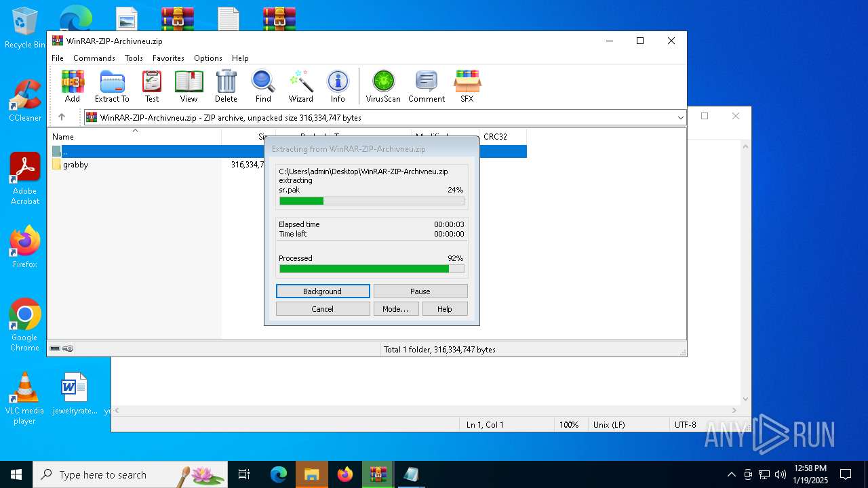Screen dimensions: 868x488
Task: Click the sr.pak file progress bar
Action: (x=372, y=201)
